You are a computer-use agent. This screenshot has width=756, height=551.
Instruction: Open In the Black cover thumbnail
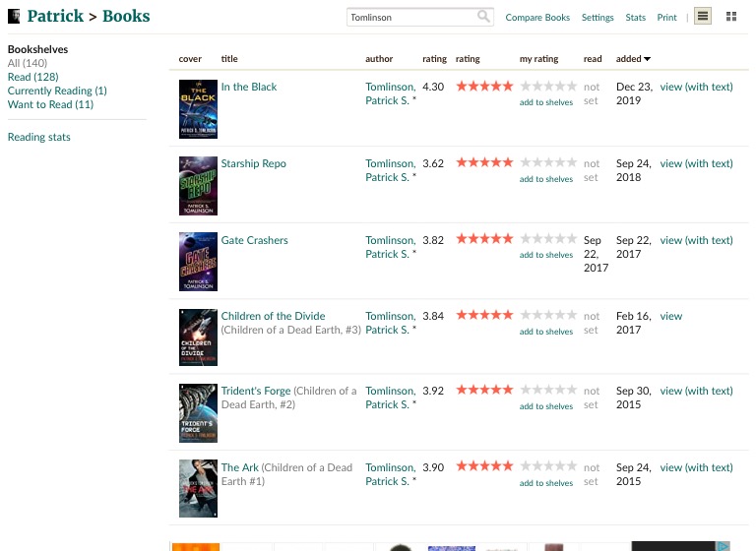pyautogui.click(x=198, y=109)
